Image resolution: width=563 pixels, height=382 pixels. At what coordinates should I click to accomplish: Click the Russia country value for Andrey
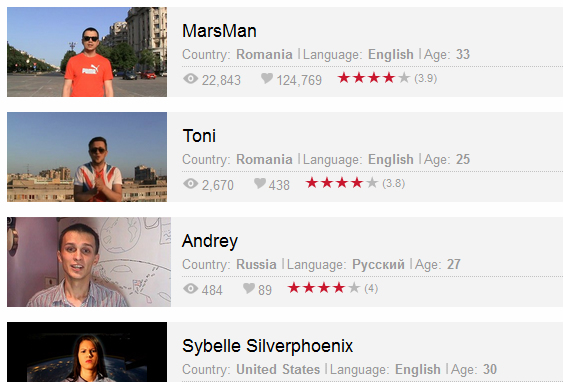[x=256, y=265]
